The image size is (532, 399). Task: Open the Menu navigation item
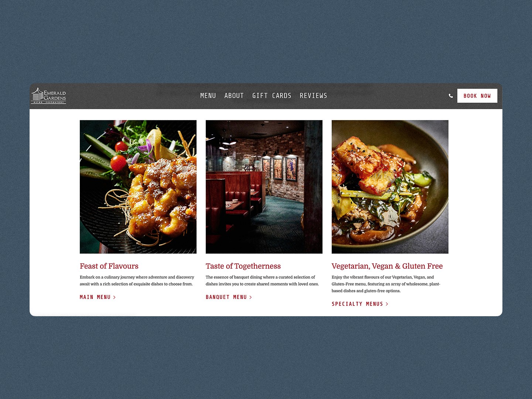(x=208, y=96)
